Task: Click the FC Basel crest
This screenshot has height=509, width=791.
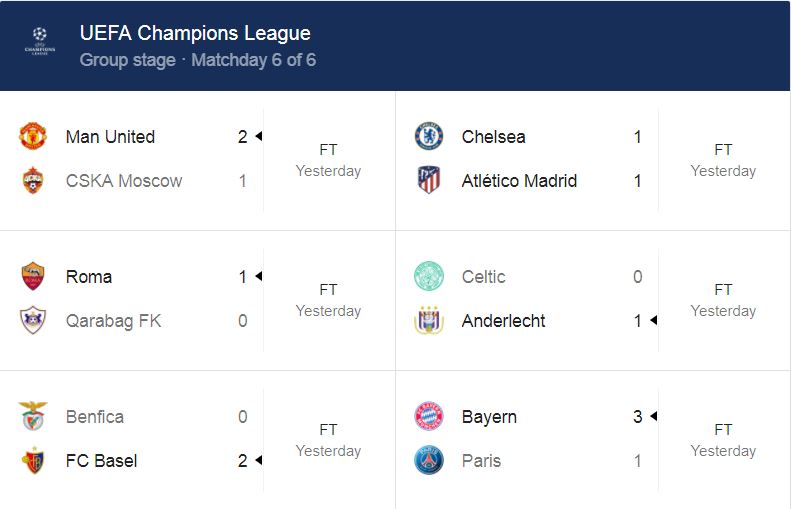Action: [33, 461]
